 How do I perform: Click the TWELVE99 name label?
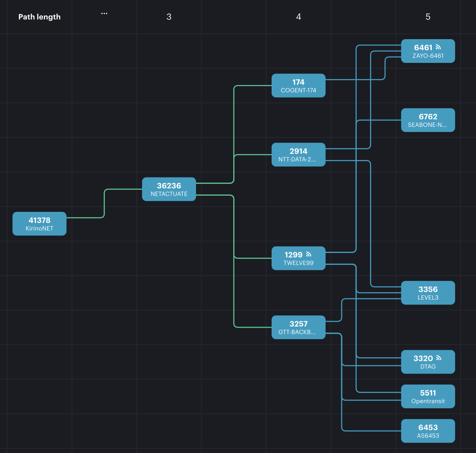point(298,263)
